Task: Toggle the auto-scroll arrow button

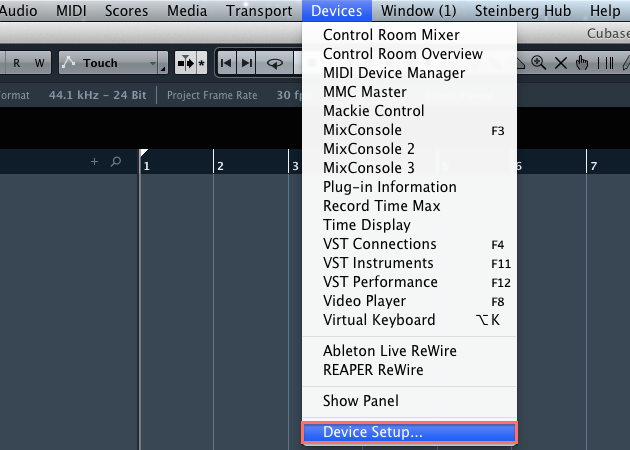Action: pyautogui.click(x=186, y=63)
